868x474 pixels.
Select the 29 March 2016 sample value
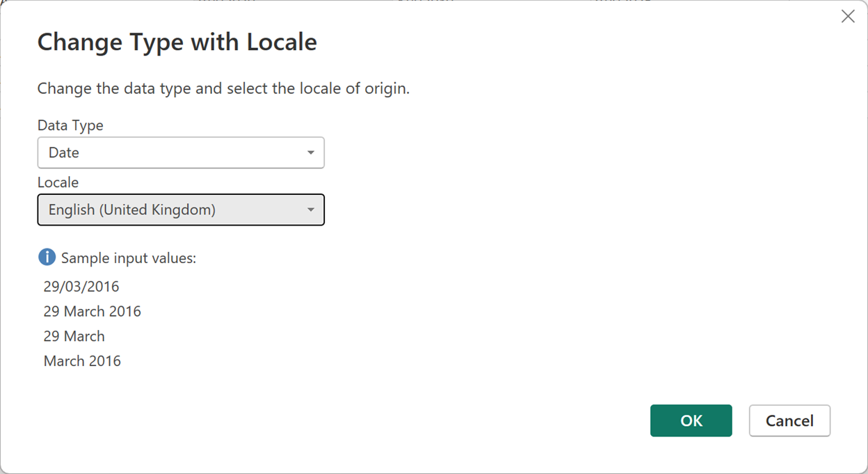[92, 311]
